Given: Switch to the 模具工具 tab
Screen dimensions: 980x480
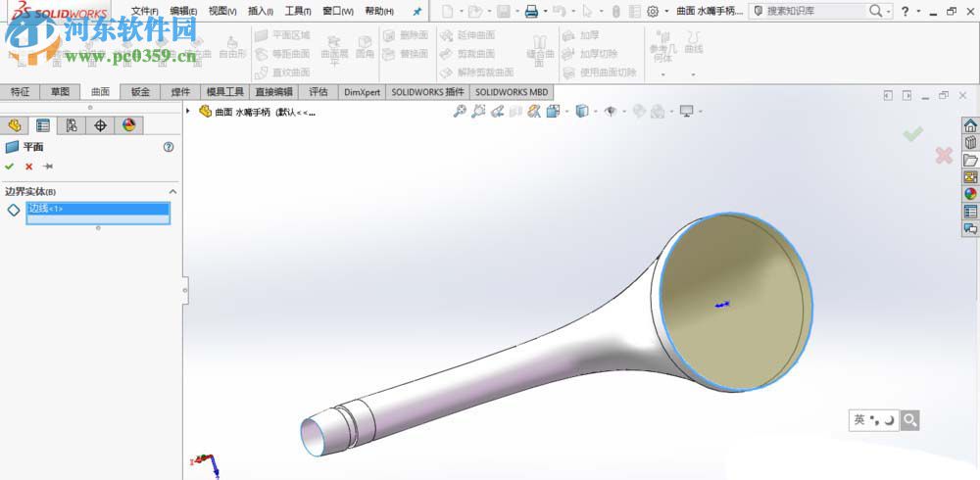Looking at the screenshot, I should (225, 92).
